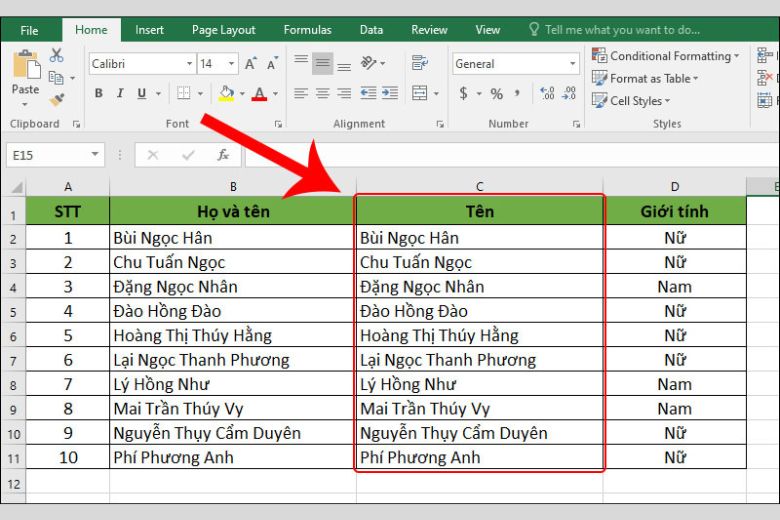The width and height of the screenshot is (780, 520).
Task: Click the Insert Function fx icon
Action: 223,155
